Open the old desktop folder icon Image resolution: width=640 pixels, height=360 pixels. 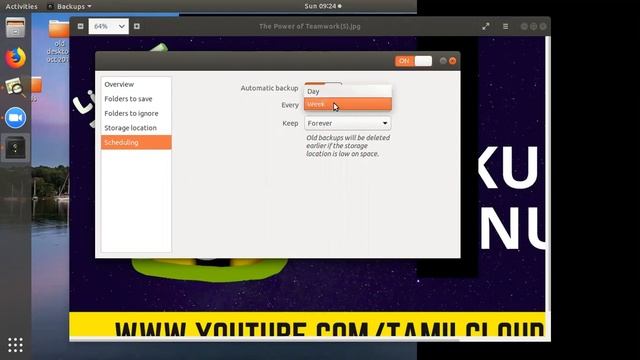point(58,41)
